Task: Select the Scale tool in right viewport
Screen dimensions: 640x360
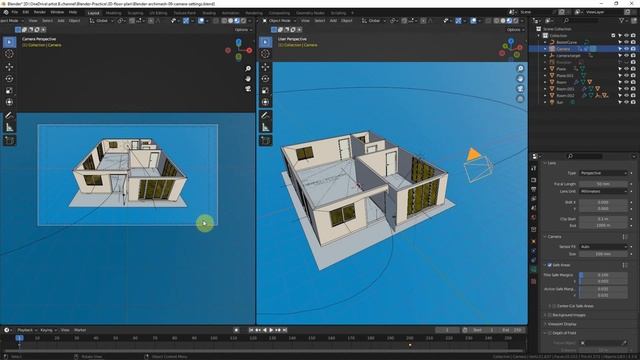Action: click(x=265, y=90)
